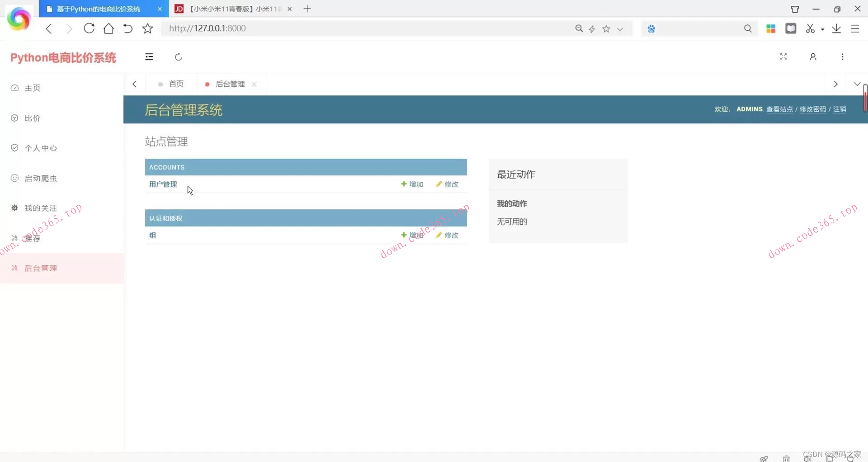868x462 pixels.
Task: Go to browser home page icon
Action: (x=108, y=28)
